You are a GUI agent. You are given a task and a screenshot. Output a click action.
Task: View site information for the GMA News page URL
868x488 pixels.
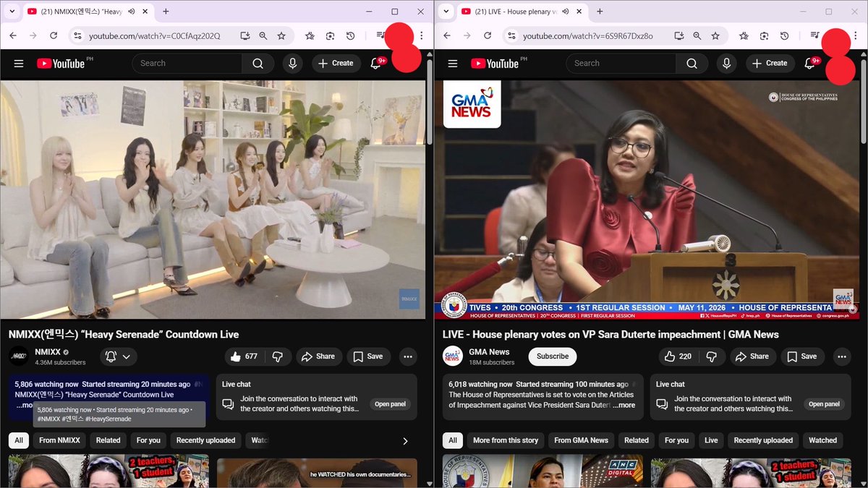pyautogui.click(x=511, y=36)
